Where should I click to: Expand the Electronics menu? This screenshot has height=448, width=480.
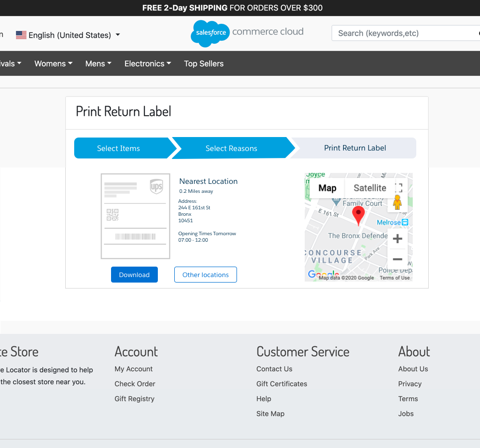[x=147, y=63]
